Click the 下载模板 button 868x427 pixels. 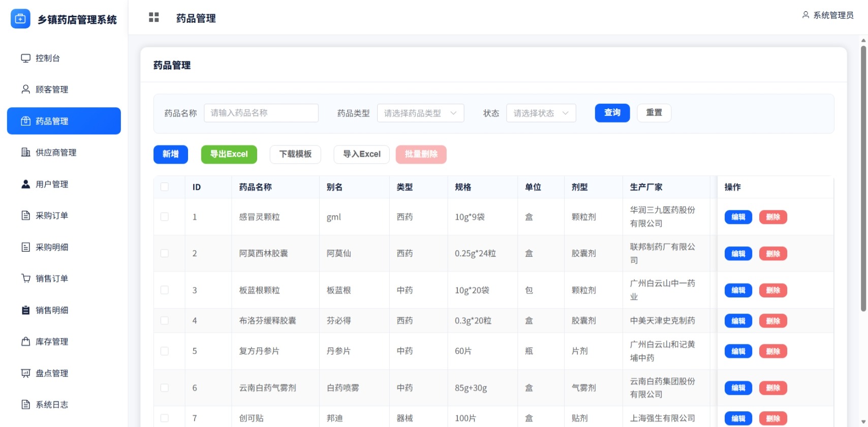[x=295, y=155]
